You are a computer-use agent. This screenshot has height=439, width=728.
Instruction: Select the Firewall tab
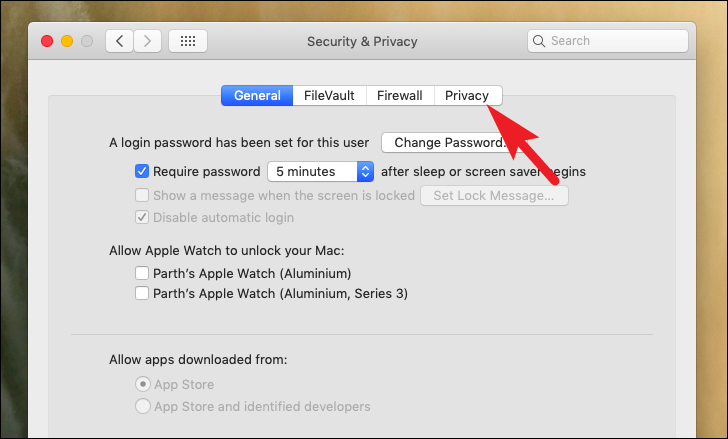pyautogui.click(x=400, y=96)
